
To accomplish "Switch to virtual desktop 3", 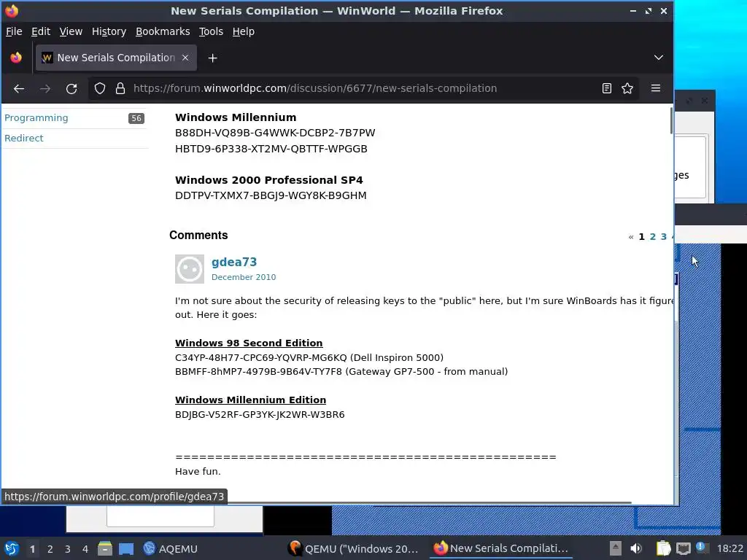I will (x=68, y=549).
